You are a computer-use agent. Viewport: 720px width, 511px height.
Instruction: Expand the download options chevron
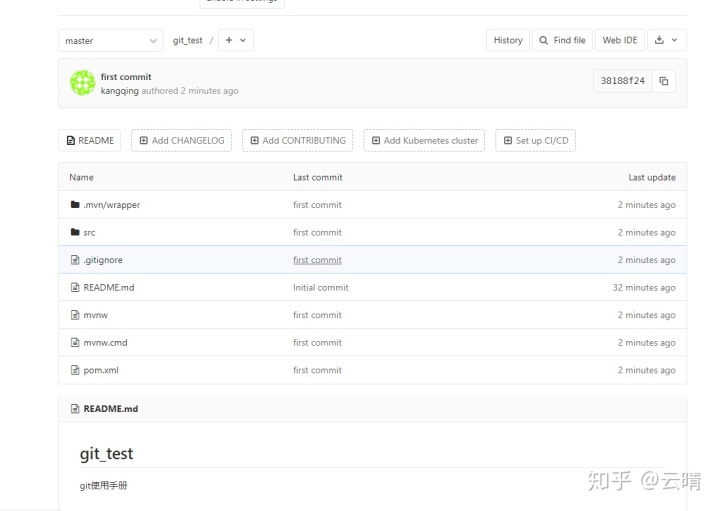(675, 40)
